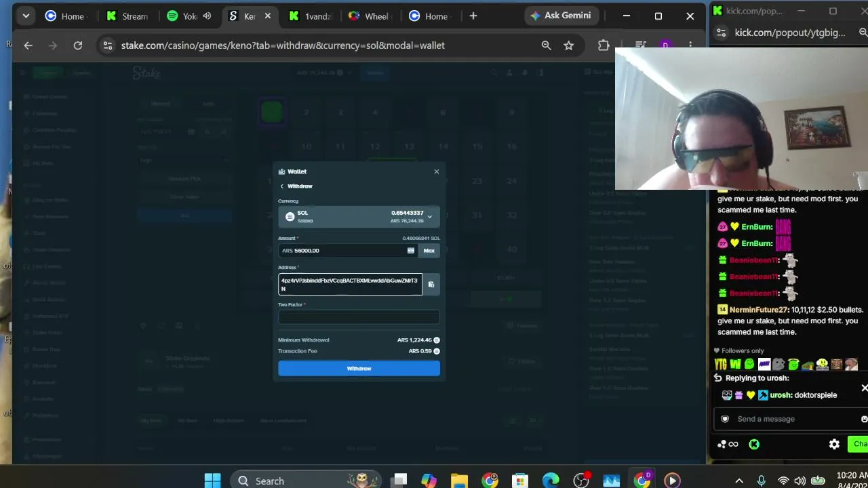Switch to the 1vandz Kick tab
The image size is (868, 488).
click(x=312, y=16)
